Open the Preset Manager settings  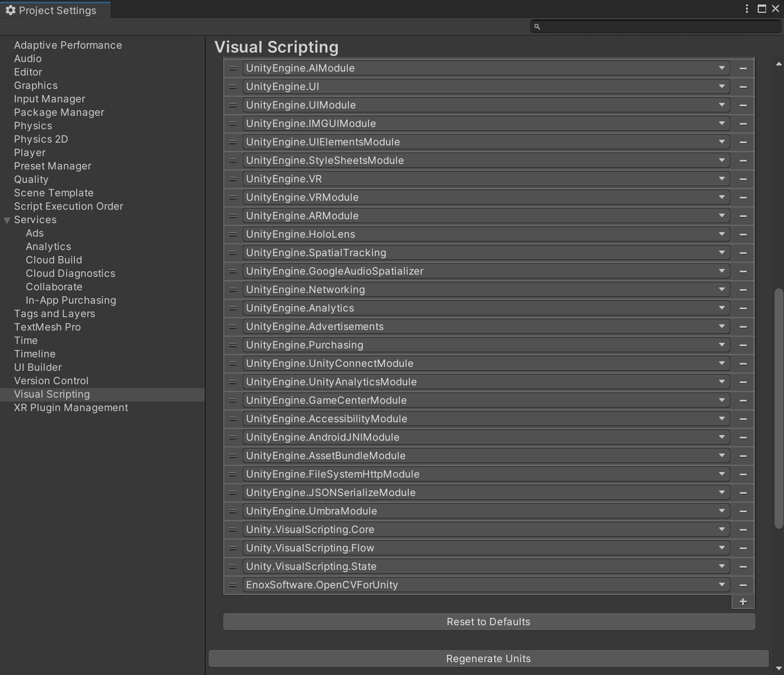[53, 166]
